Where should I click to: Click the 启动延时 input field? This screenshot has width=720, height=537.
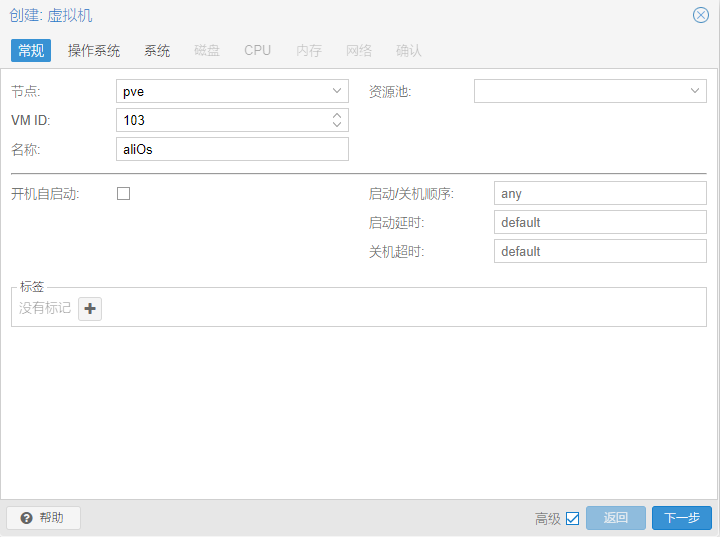[600, 222]
